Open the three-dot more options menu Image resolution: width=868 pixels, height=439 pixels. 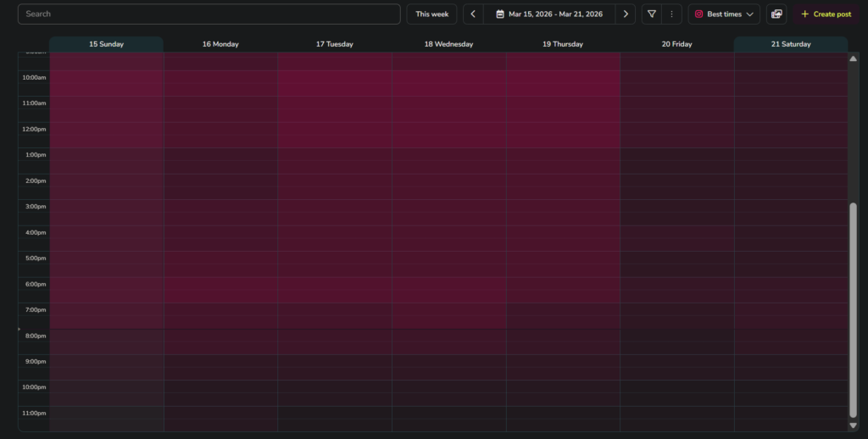tap(671, 14)
